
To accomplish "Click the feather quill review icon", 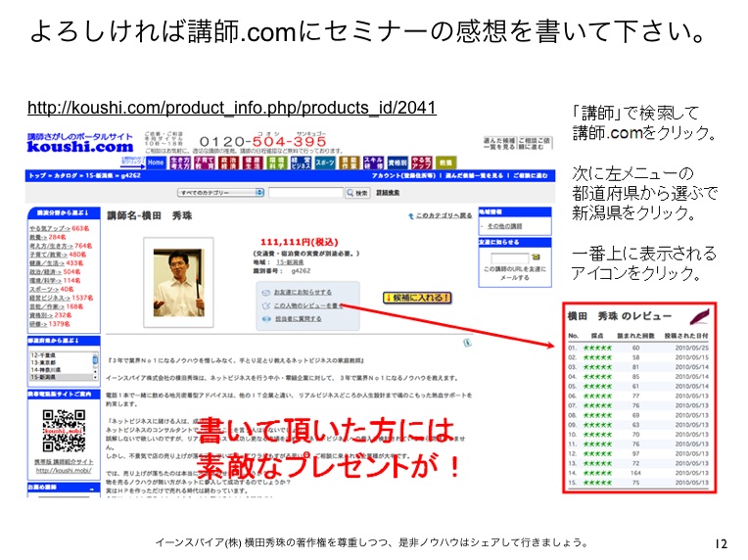I will tap(699, 315).
